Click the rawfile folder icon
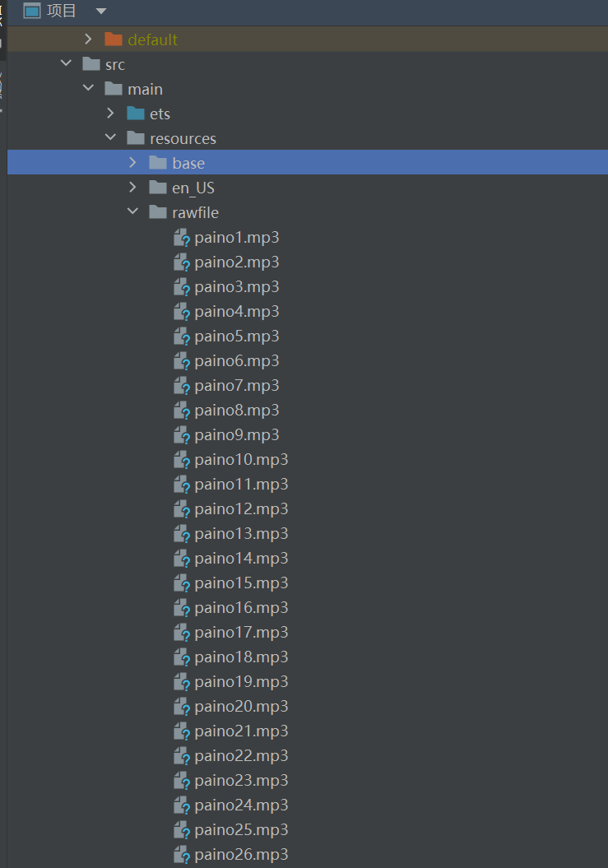This screenshot has height=868, width=608. [x=158, y=212]
